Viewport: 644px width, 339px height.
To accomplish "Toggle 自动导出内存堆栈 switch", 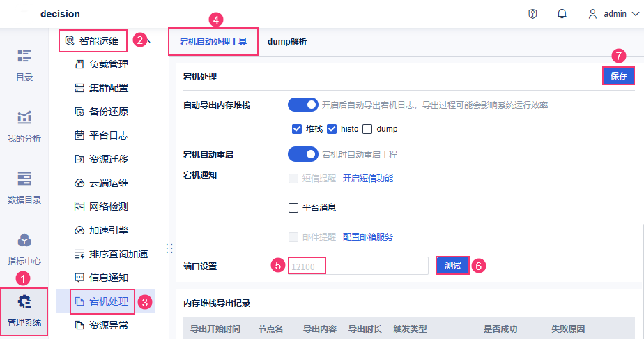I will pyautogui.click(x=302, y=105).
